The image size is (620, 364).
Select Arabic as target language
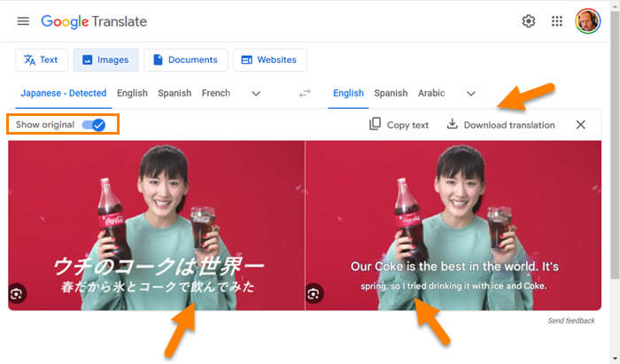tap(431, 93)
